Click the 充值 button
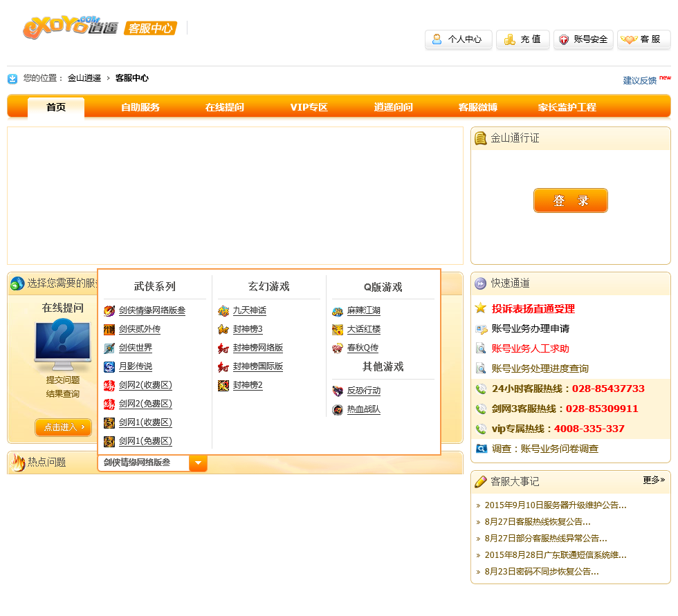The image size is (678, 616). pyautogui.click(x=523, y=39)
